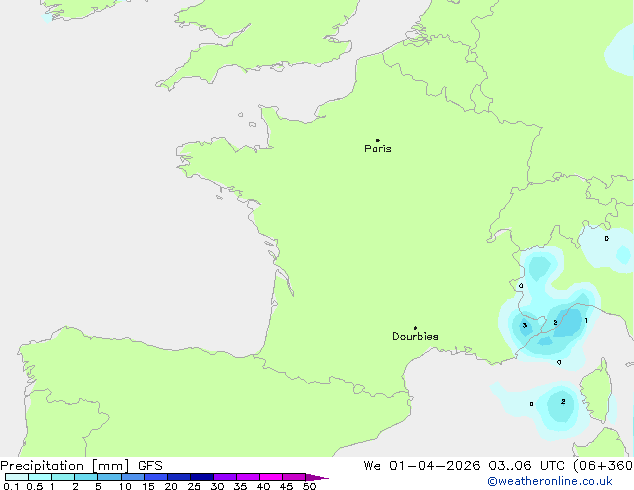Pick the magenta swatch between 40 and 45

point(271,477)
